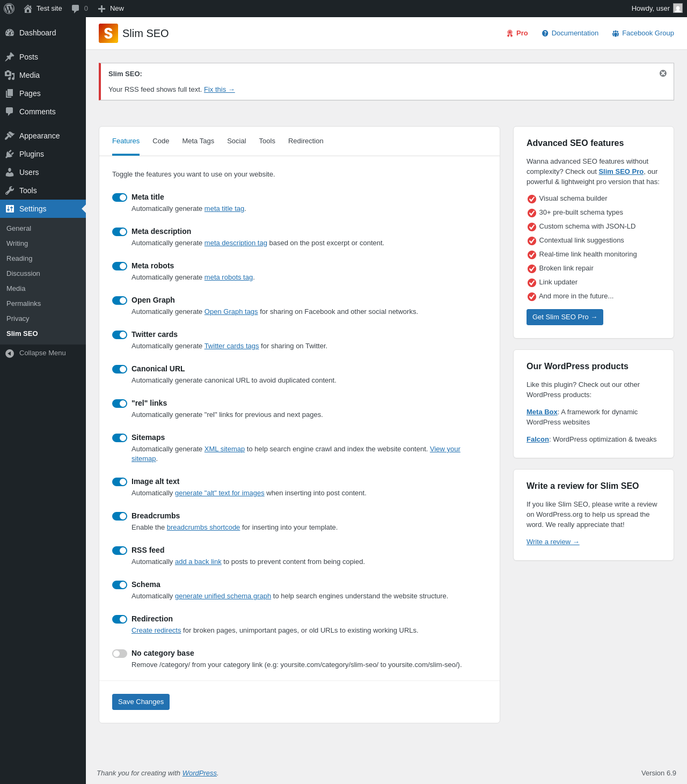Switch to the Tools tab

point(267,141)
